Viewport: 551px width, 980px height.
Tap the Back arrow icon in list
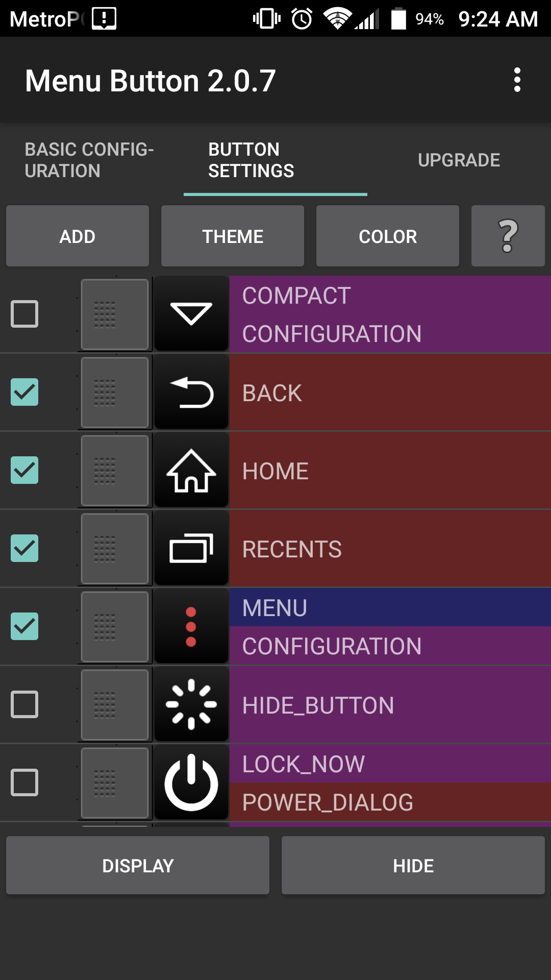[191, 392]
